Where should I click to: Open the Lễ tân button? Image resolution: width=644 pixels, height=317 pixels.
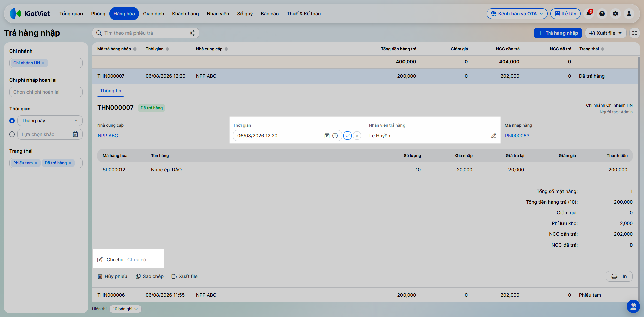click(566, 14)
